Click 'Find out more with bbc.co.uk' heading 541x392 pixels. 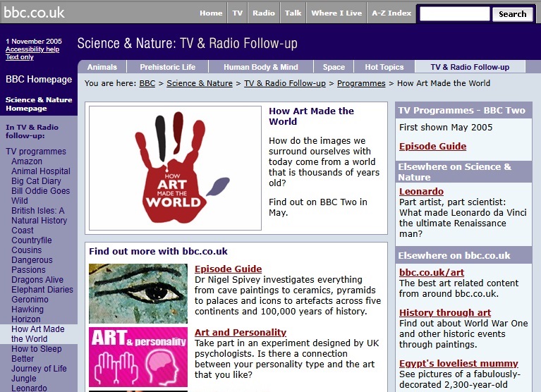(158, 251)
